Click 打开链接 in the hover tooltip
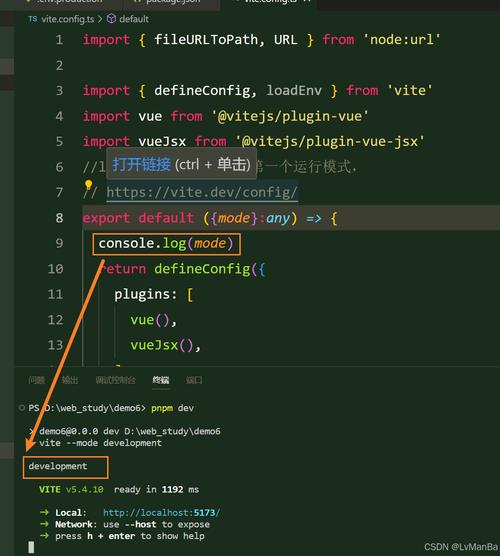Screen dimensions: 500x556 pyautogui.click(x=141, y=165)
